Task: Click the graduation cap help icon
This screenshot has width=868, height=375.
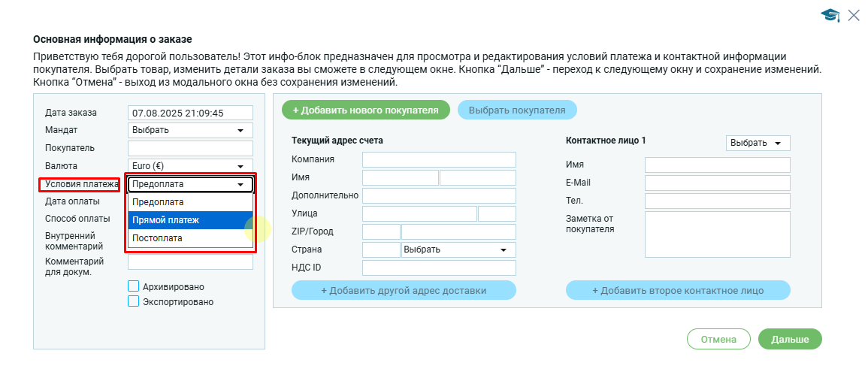Action: click(x=830, y=16)
